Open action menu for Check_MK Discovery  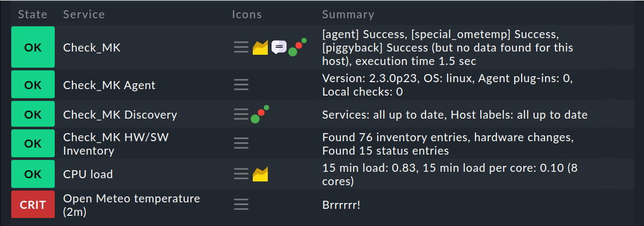point(241,114)
